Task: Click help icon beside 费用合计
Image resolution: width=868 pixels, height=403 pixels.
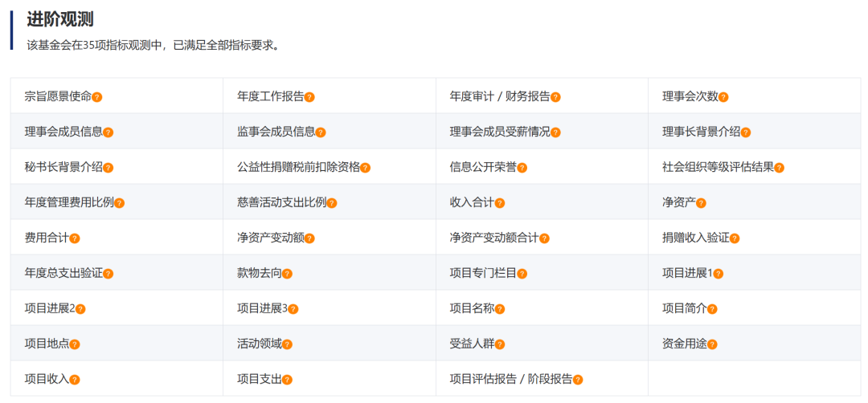Action: (75, 238)
